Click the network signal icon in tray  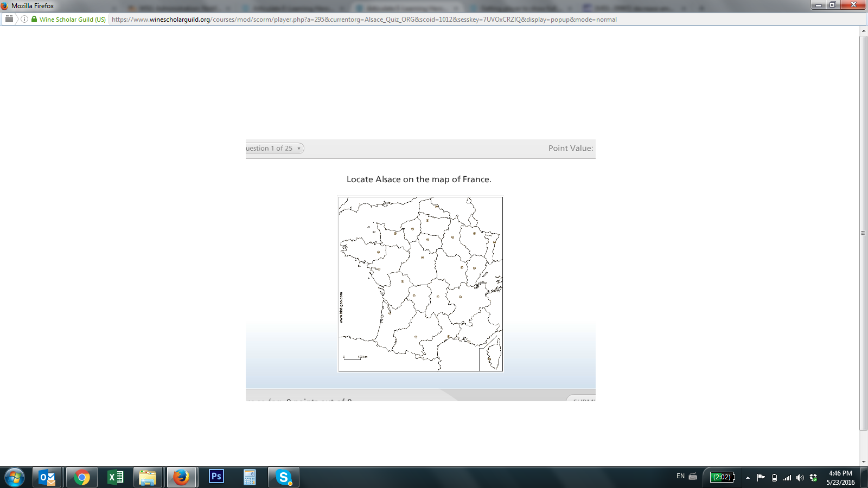tap(787, 478)
